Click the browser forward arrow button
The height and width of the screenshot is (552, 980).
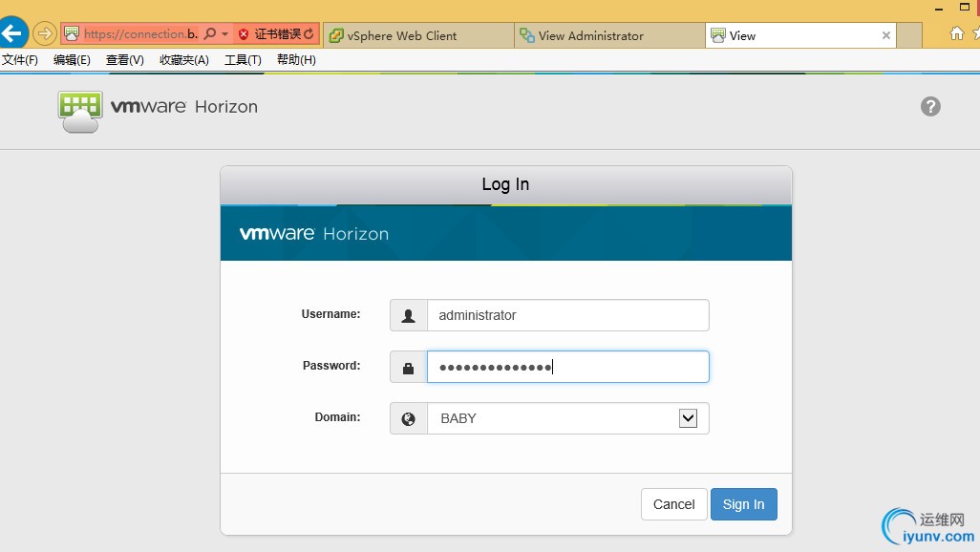tap(44, 33)
